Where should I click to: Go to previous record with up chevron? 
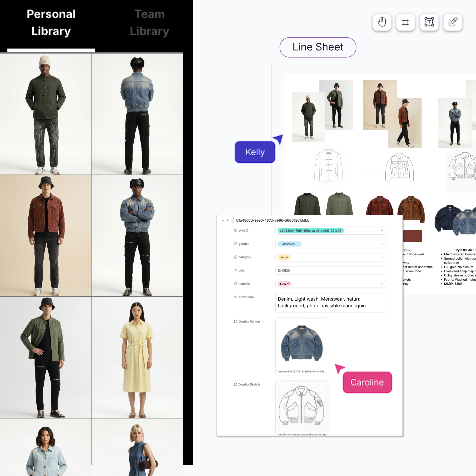click(223, 220)
